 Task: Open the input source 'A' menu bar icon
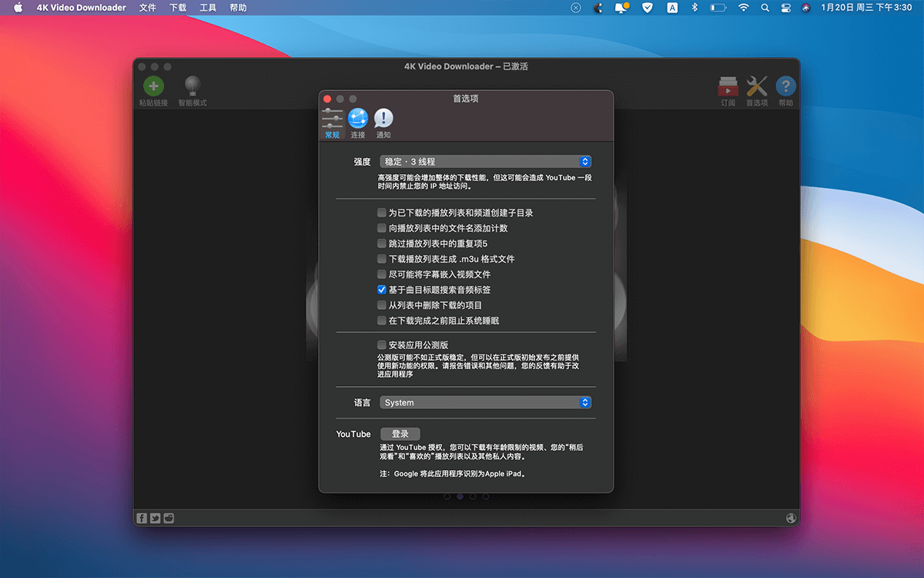(672, 8)
